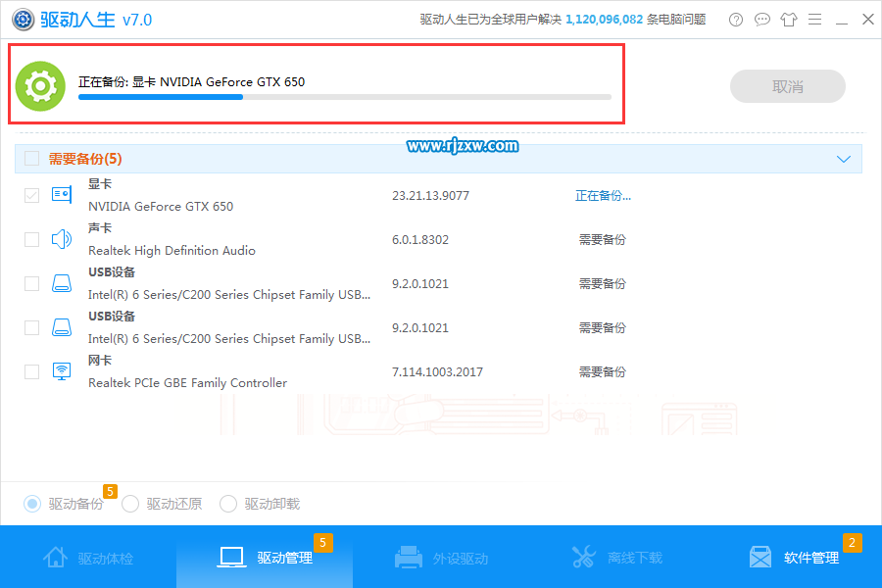Select the 驱动备份 radio button
This screenshot has width=882, height=588.
[x=32, y=504]
